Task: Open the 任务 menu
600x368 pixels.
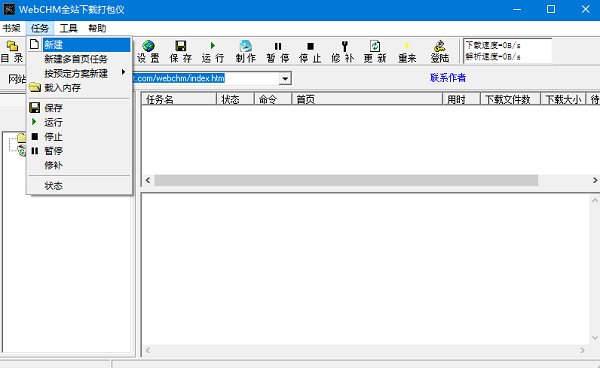Action: click(x=40, y=28)
